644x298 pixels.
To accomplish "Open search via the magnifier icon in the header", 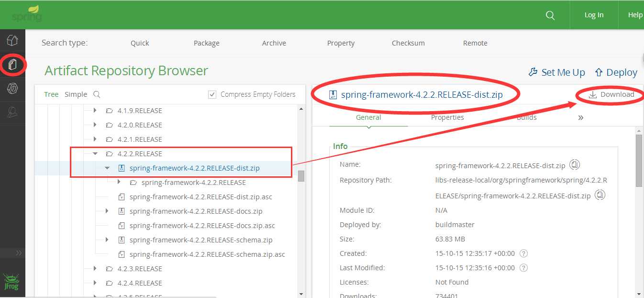I will point(550,15).
